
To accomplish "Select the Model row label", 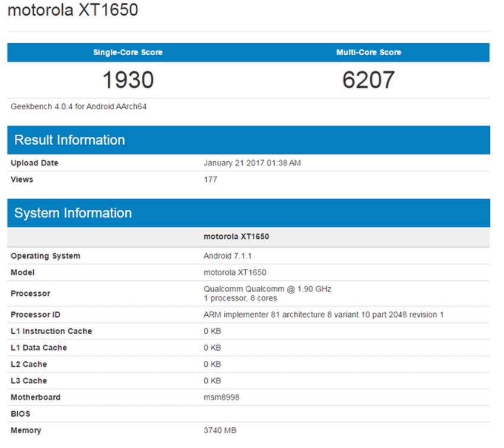I will point(23,273).
